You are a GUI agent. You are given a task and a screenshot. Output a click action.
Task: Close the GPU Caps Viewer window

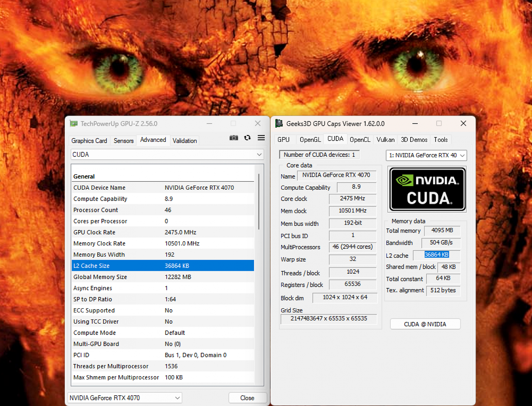coord(463,124)
